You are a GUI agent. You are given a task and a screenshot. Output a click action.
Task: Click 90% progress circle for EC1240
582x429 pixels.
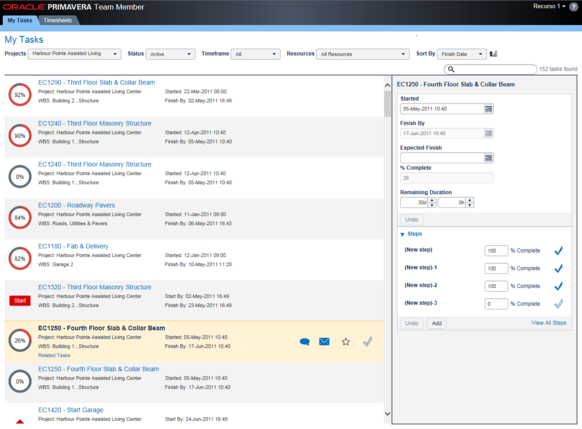20,135
